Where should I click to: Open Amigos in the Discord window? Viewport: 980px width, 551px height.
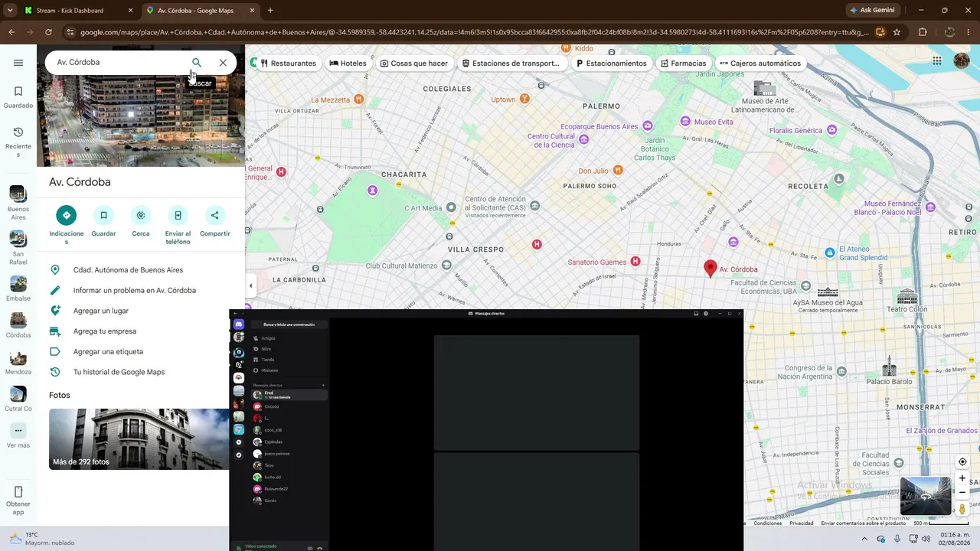point(289,338)
